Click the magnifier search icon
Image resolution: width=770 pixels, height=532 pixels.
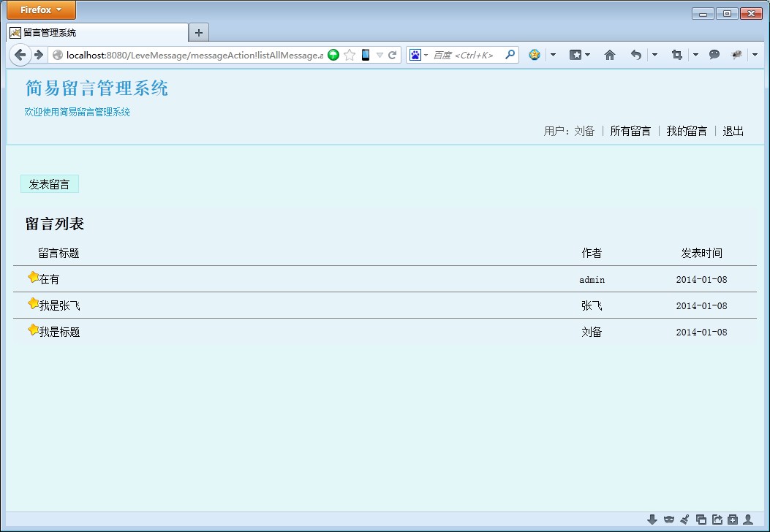point(510,55)
